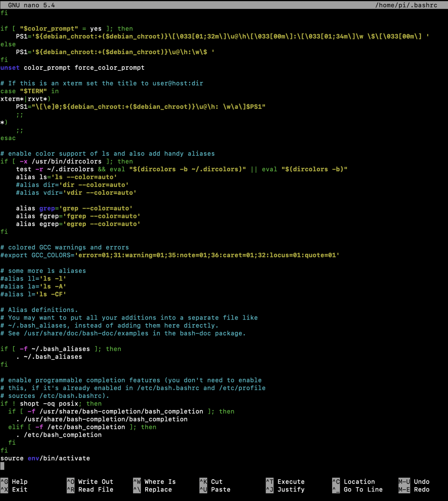Click the alias fgrep line

coord(78,216)
